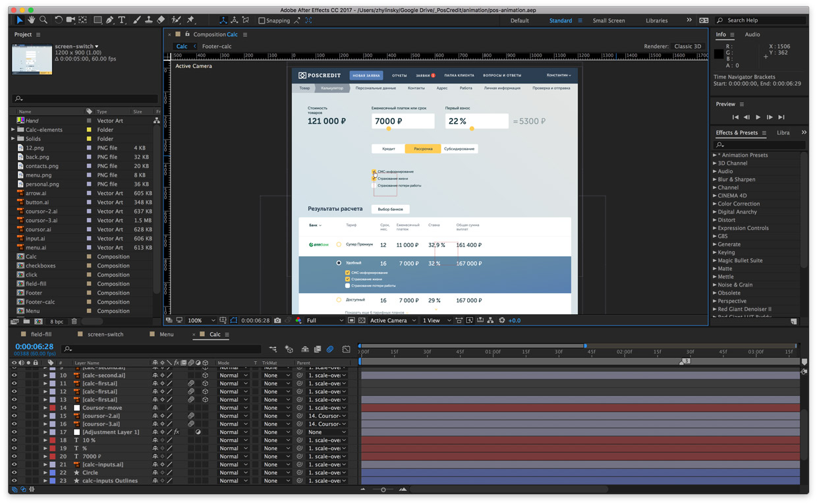
Task: Expand the Color Correction effects category
Action: 715,204
